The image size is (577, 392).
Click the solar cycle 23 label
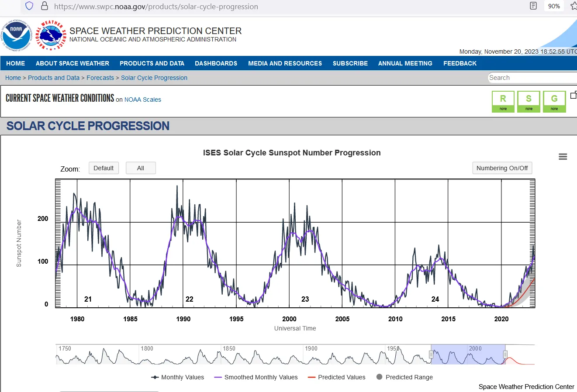click(x=305, y=299)
